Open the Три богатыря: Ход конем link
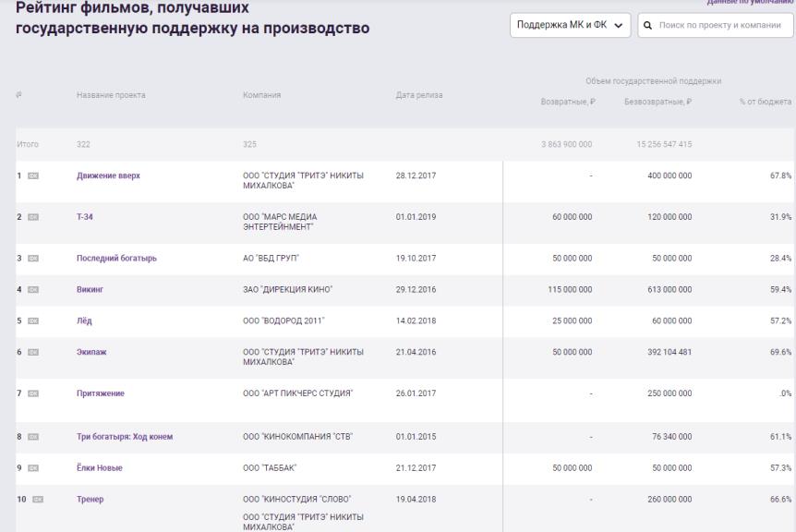Viewport: 796px width, 532px height. (125, 437)
